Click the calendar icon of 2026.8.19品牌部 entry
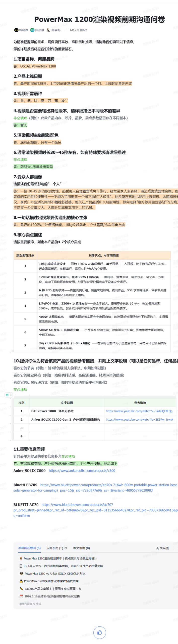 [21, 596]
